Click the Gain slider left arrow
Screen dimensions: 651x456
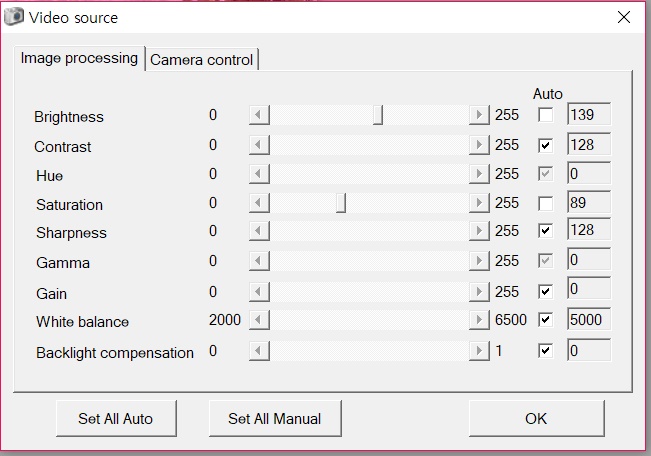[x=258, y=292]
